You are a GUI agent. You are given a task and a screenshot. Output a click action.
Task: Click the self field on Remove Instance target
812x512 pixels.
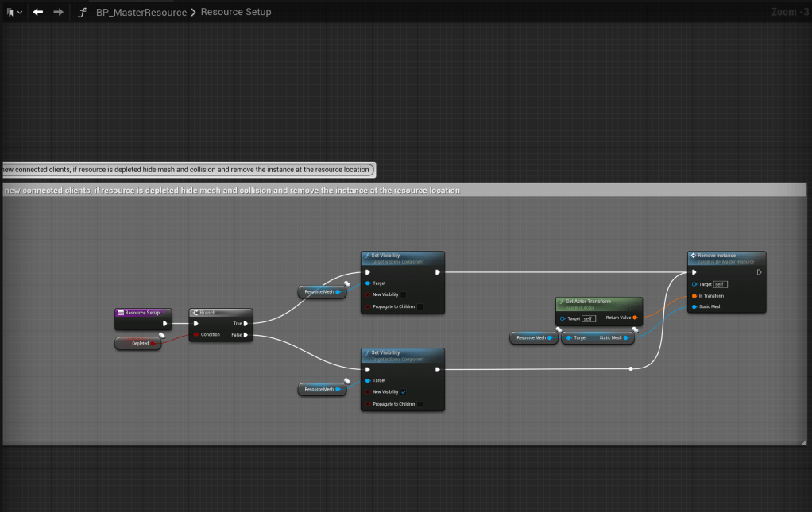click(720, 284)
